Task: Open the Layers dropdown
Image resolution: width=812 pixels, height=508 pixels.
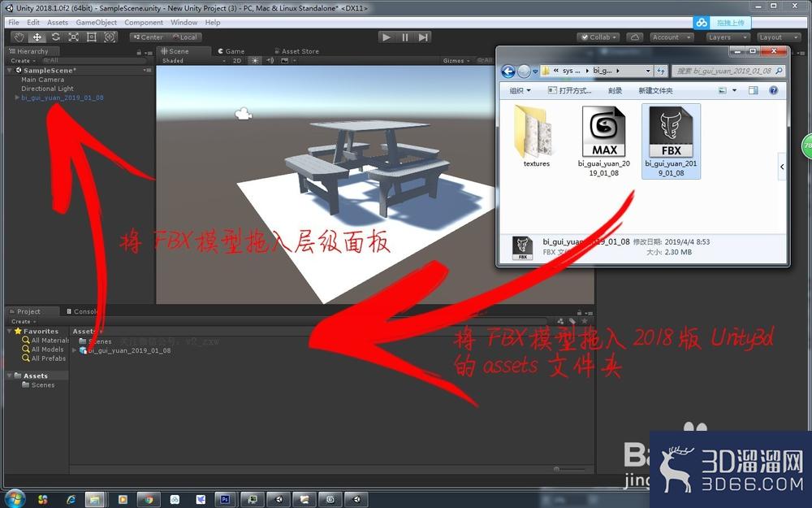Action: click(728, 37)
